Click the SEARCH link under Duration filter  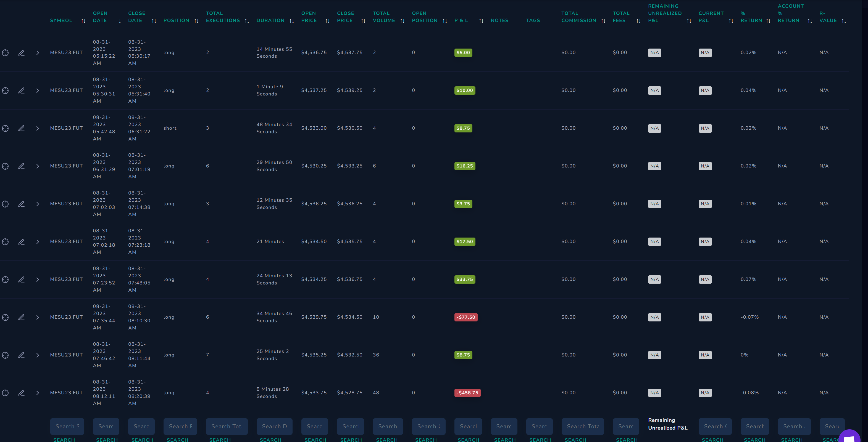[270, 440]
